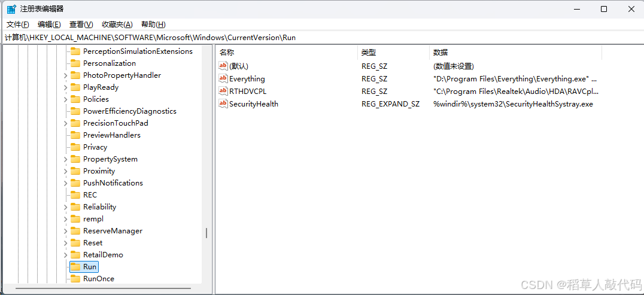Image resolution: width=644 pixels, height=295 pixels.
Task: Click the registry path address bar
Action: [322, 37]
